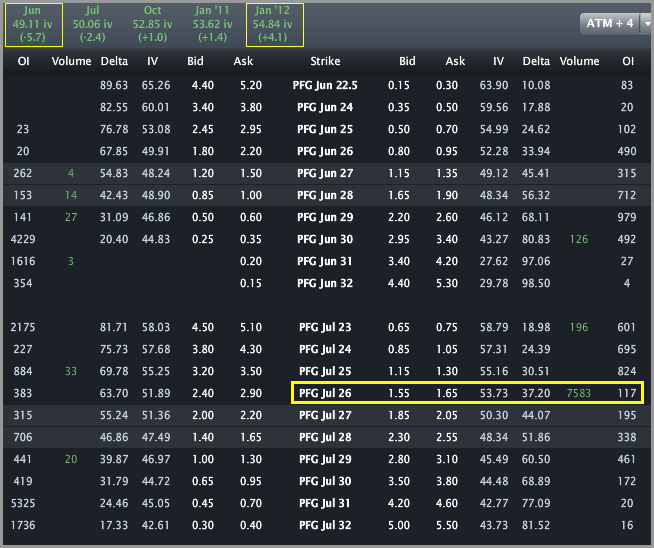The image size is (654, 548).
Task: Select the PFG Jun 26 strike
Action: tap(325, 151)
